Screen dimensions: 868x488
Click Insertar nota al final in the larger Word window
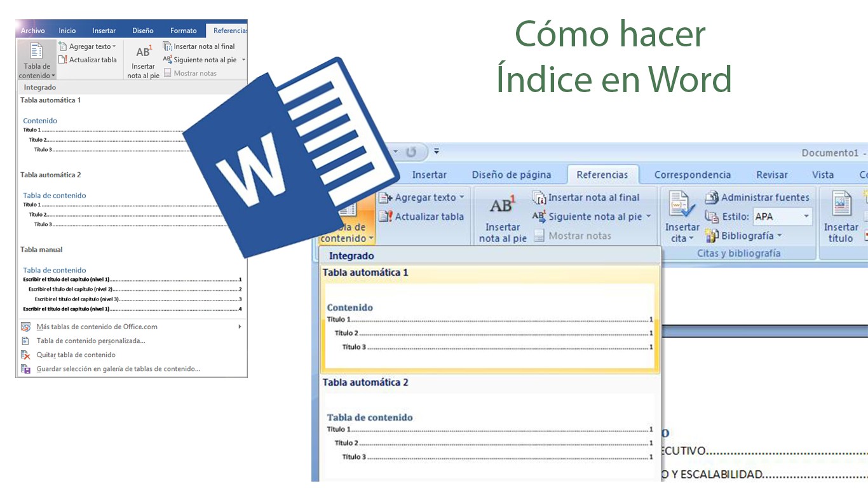[x=586, y=198]
